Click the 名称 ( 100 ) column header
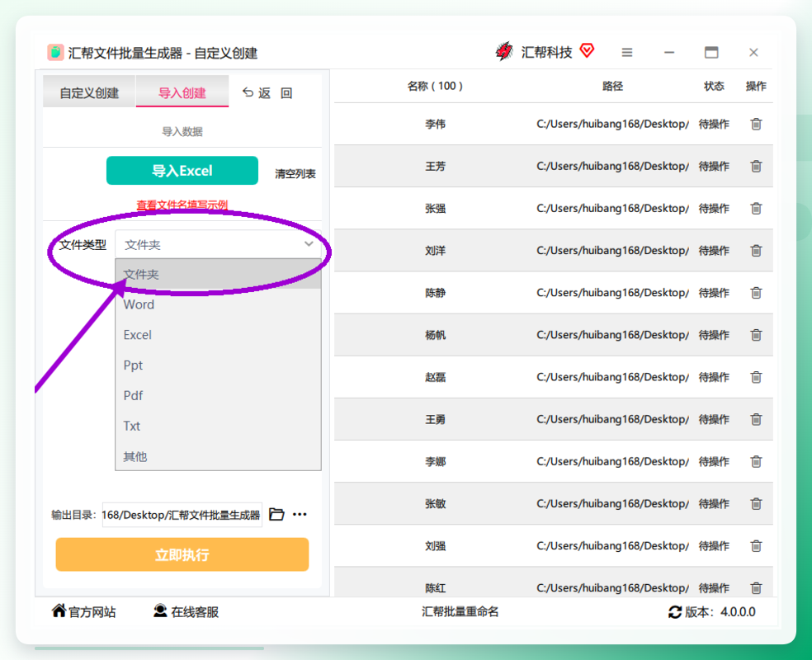 pyautogui.click(x=435, y=86)
